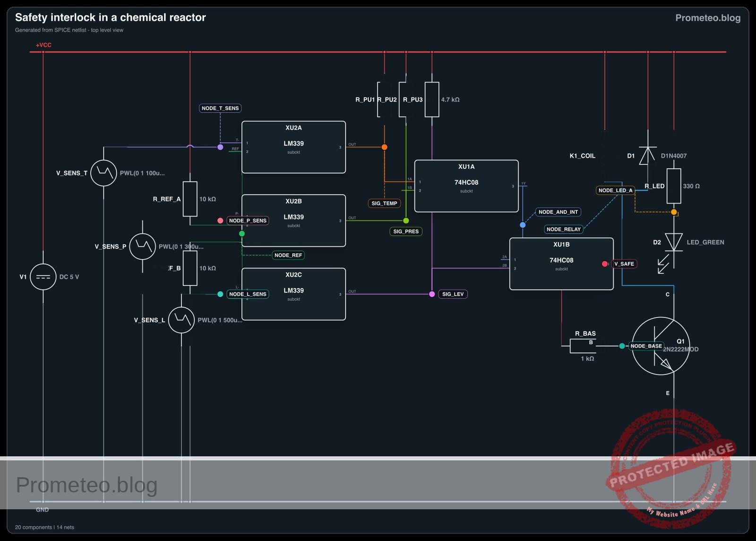
Task: Click the Q1 2N2222MOD transistor symbol
Action: coord(661,346)
